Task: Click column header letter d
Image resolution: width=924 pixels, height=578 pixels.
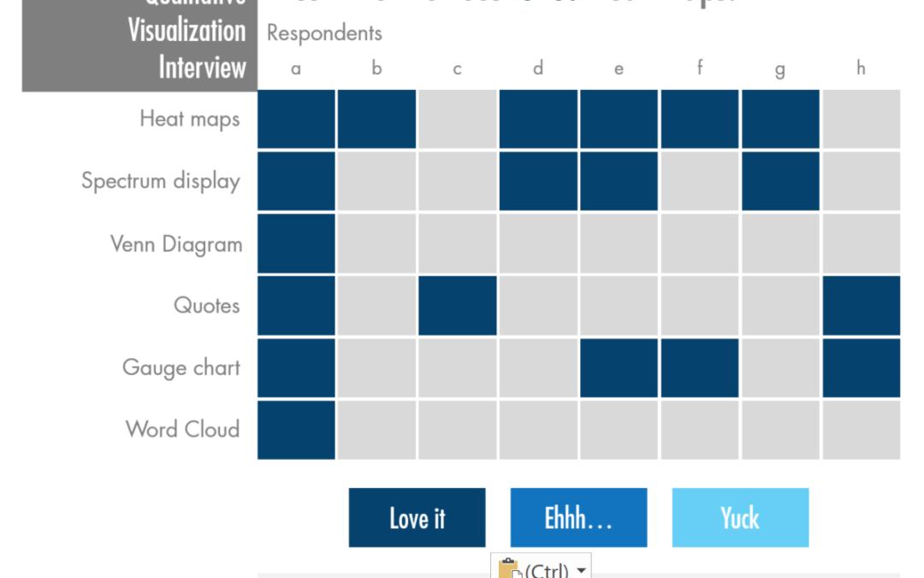Action: pyautogui.click(x=538, y=69)
